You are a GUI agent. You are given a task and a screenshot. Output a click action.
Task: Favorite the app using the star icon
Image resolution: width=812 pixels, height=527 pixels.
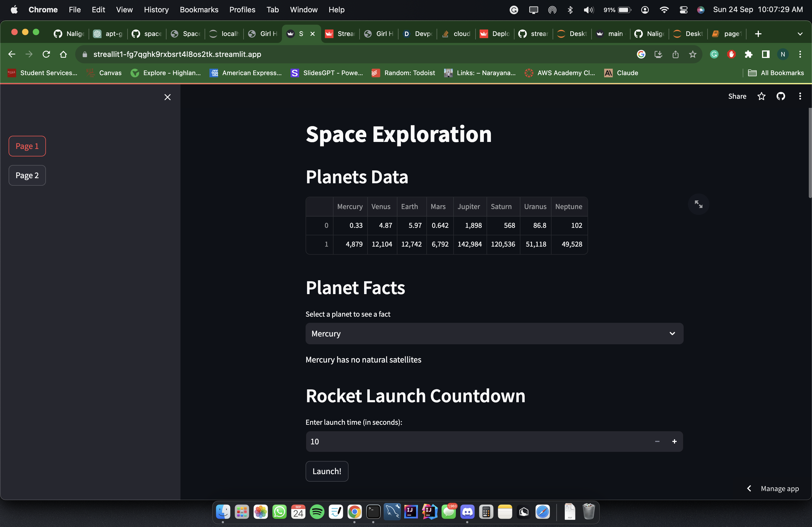click(x=762, y=96)
